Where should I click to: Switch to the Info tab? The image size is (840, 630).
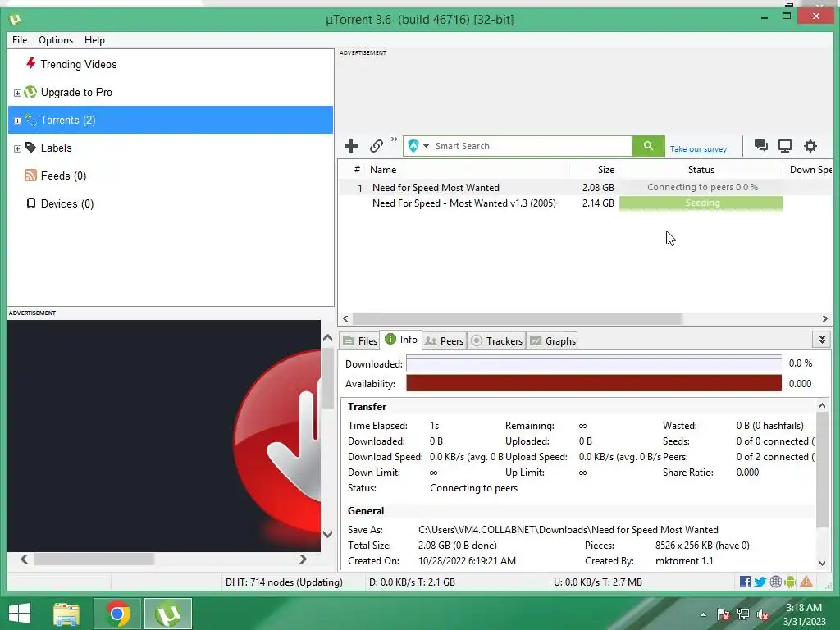pyautogui.click(x=401, y=339)
